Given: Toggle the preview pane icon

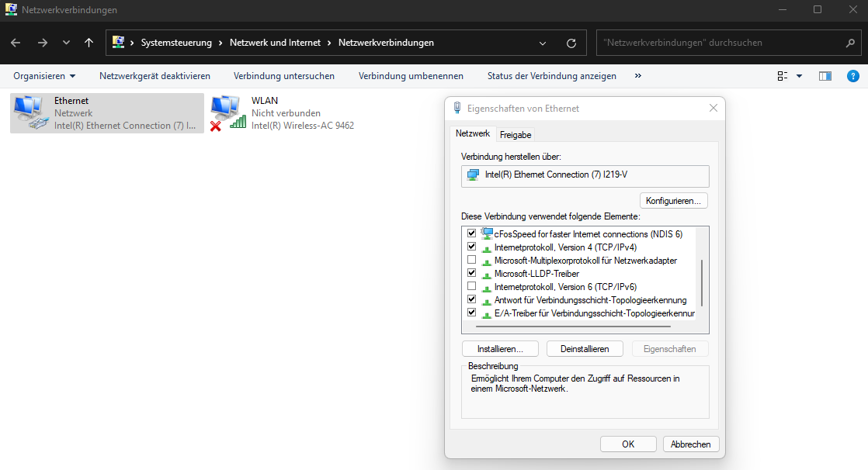Looking at the screenshot, I should coord(825,76).
